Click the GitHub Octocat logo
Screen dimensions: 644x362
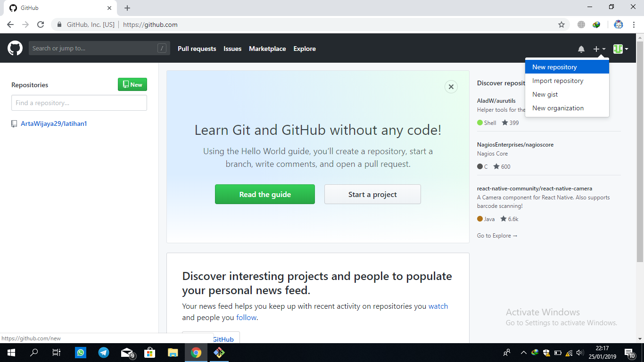[15, 48]
